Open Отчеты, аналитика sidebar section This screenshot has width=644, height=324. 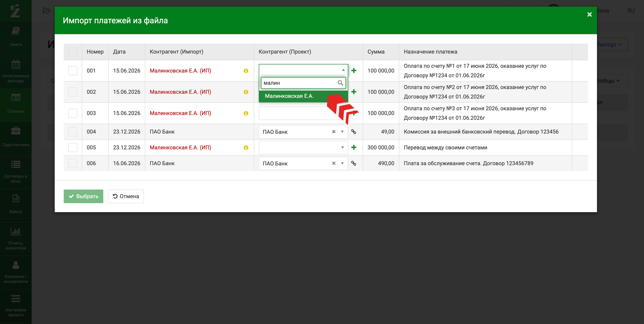[16, 239]
